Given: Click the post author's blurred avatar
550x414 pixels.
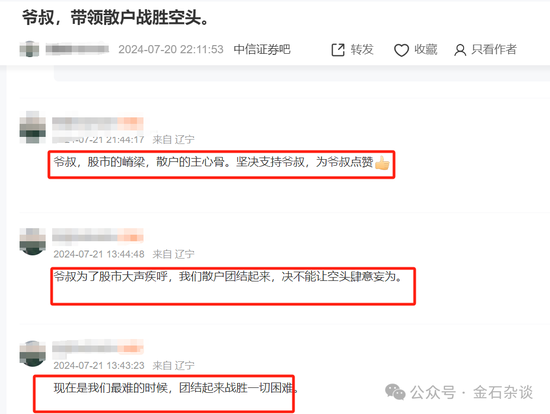Looking at the screenshot, I should point(29,49).
